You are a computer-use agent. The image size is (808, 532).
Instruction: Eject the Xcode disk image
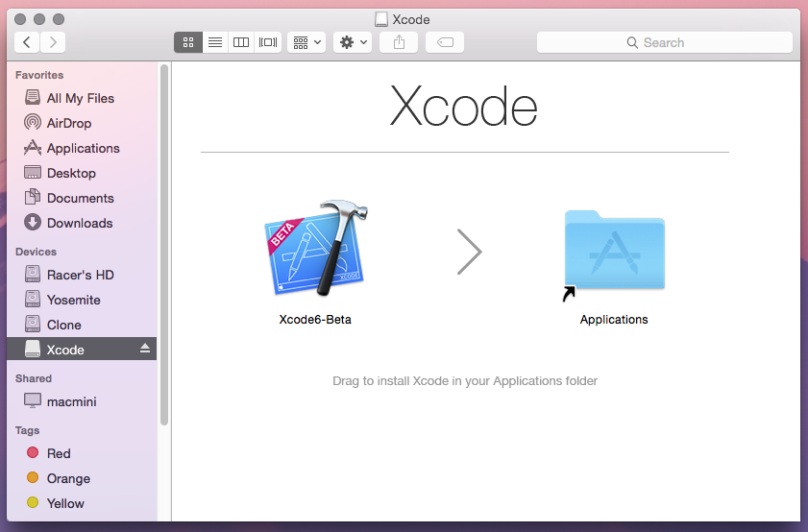(145, 349)
